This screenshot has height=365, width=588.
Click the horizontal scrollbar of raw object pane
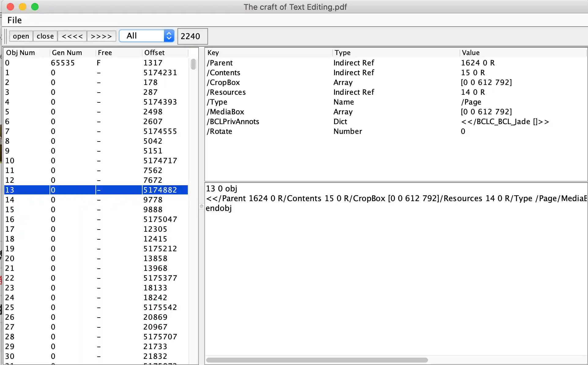coord(317,360)
